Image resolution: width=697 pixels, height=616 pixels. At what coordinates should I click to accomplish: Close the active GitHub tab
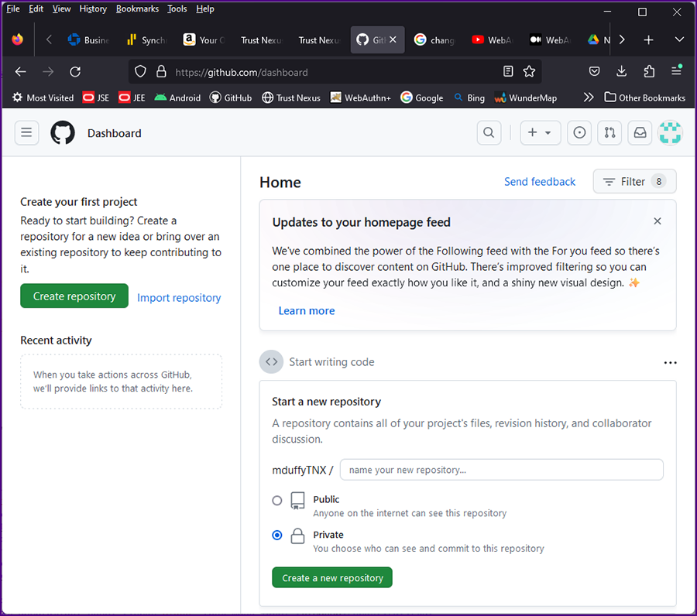[393, 39]
